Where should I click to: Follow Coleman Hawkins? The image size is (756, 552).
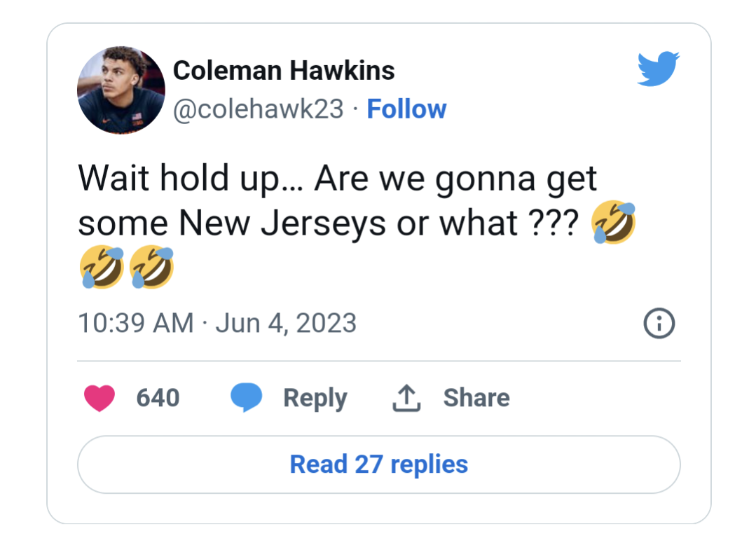[x=406, y=109]
